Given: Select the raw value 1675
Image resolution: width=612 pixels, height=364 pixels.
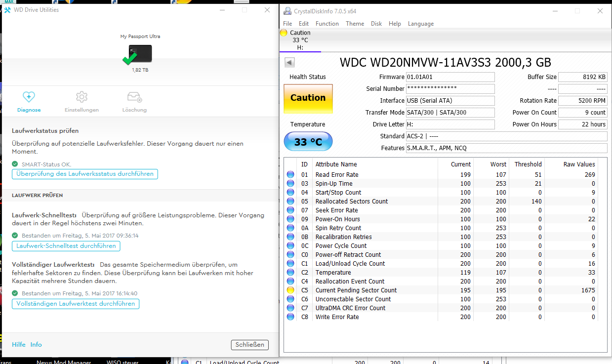Looking at the screenshot, I should (588, 290).
